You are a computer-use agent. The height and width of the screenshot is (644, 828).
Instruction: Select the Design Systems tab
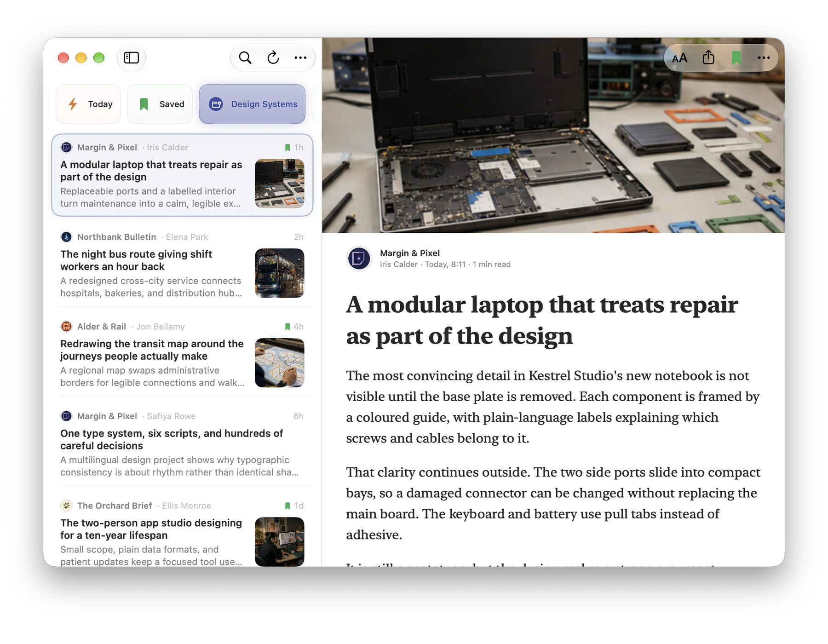pyautogui.click(x=252, y=104)
